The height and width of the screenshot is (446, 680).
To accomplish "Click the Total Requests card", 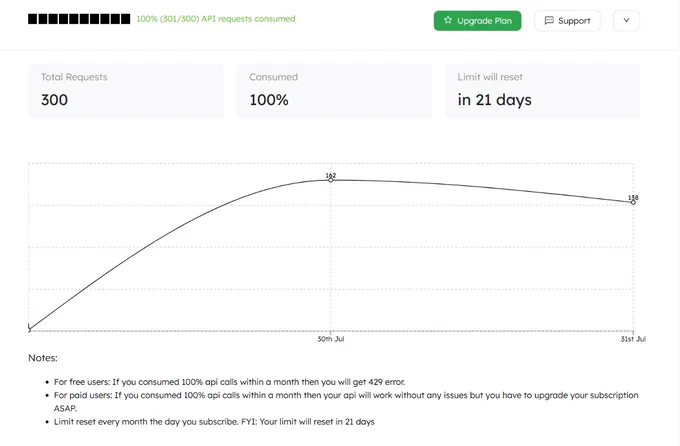I will coord(126,91).
